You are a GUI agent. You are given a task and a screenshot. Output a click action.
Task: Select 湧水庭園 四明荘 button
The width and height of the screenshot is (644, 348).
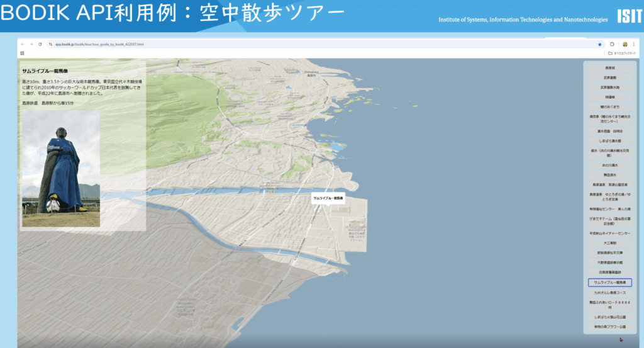pos(610,132)
